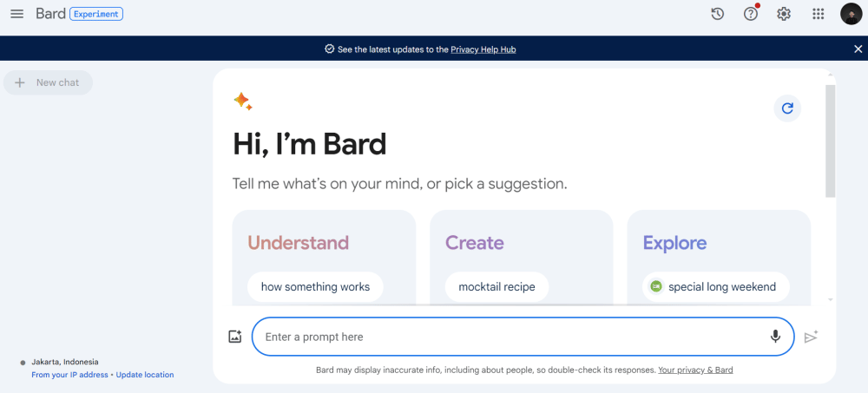The height and width of the screenshot is (393, 868).
Task: Select the "how something works" suggestion
Action: [x=315, y=286]
